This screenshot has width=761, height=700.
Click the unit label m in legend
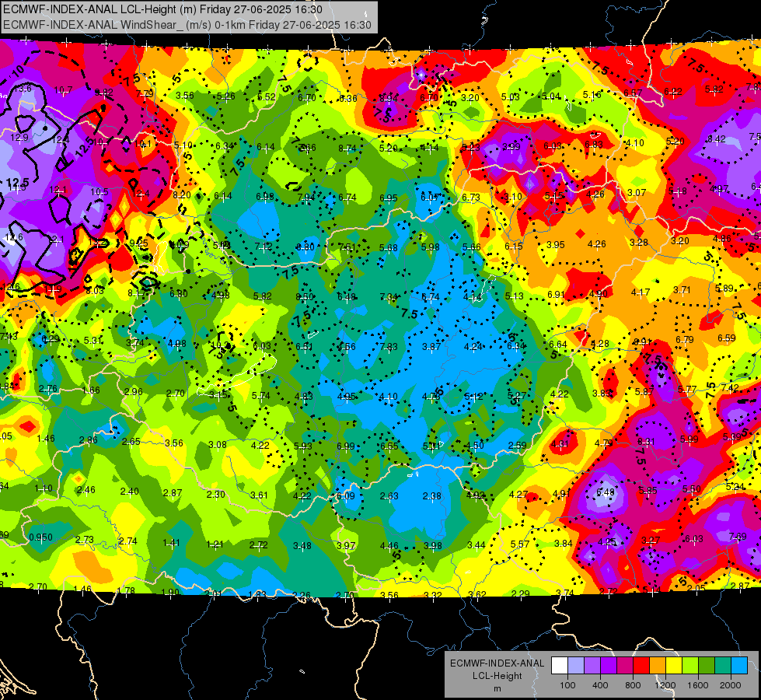click(497, 689)
